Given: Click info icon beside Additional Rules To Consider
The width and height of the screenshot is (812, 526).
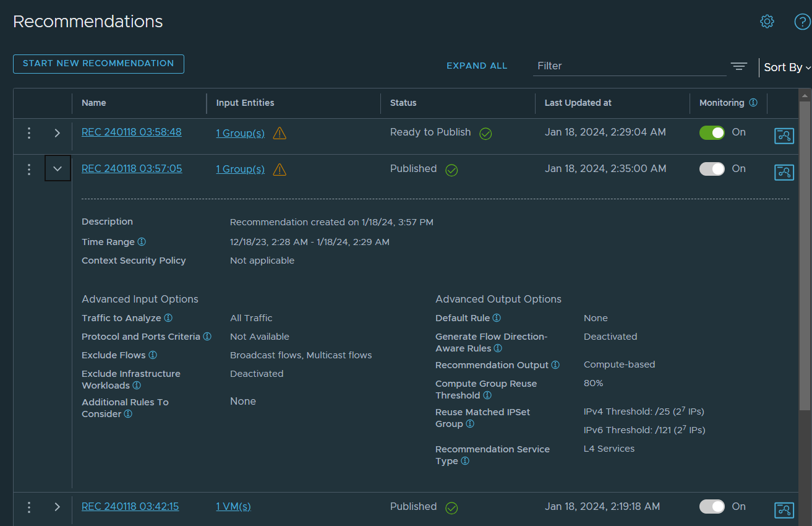Looking at the screenshot, I should 128,414.
